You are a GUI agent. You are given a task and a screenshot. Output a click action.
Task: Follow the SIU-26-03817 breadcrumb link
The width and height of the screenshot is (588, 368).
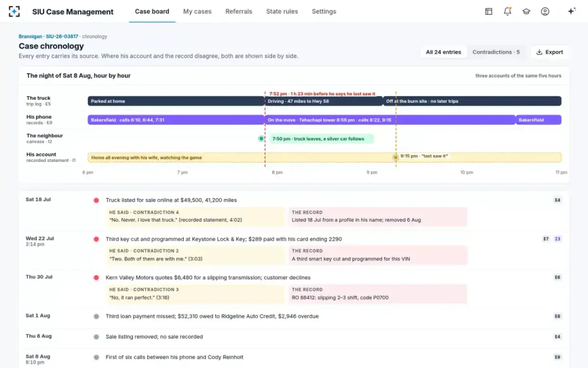(62, 36)
